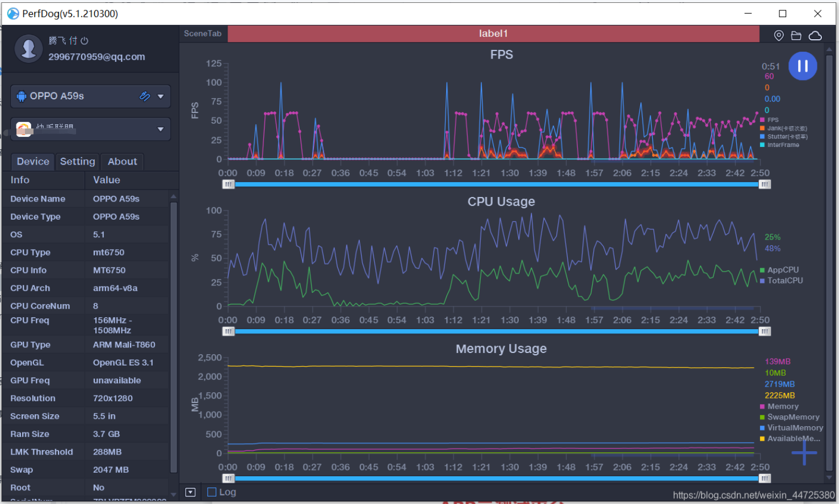Click the 48% TotalCPU value

(x=773, y=248)
